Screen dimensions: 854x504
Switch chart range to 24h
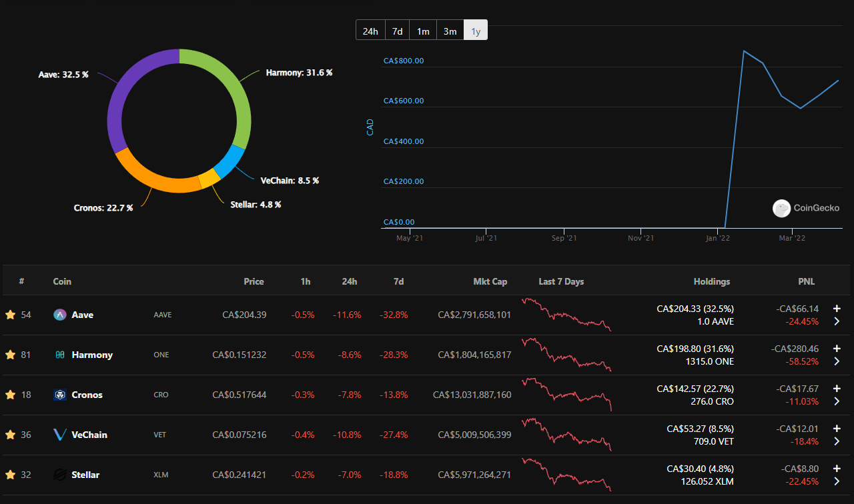[x=370, y=31]
